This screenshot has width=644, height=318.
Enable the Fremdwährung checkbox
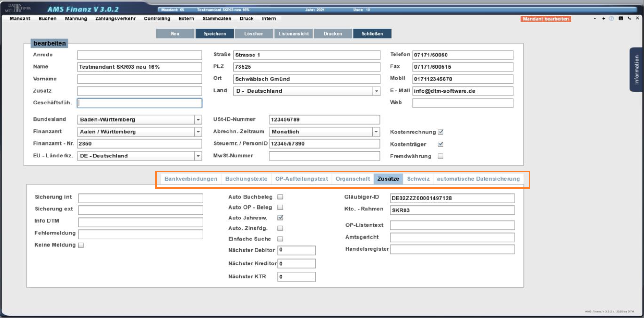click(x=440, y=156)
